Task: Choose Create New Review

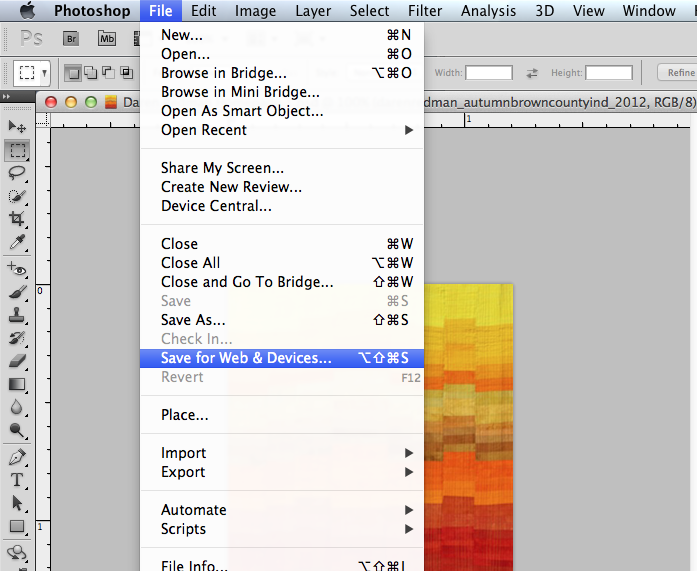Action: (x=282, y=187)
